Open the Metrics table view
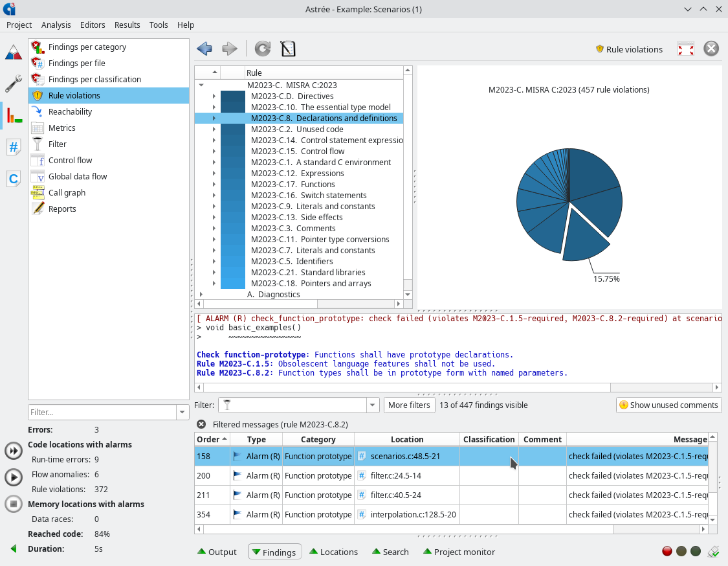728x566 pixels. point(61,128)
